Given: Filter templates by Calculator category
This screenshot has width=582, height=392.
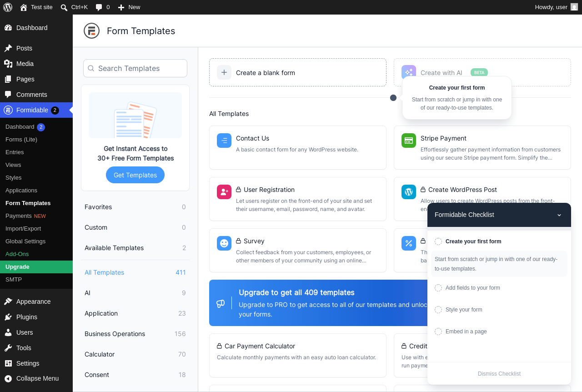Looking at the screenshot, I should click(x=135, y=354).
